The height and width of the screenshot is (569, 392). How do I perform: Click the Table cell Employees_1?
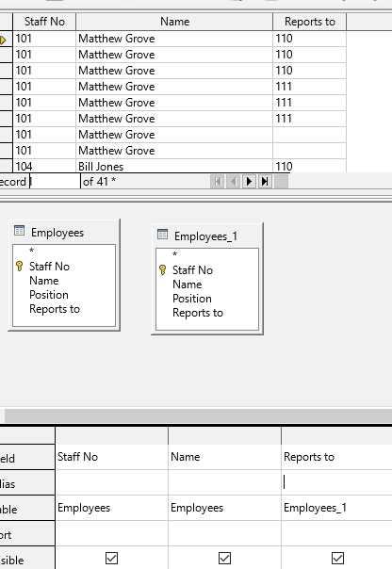click(x=336, y=508)
